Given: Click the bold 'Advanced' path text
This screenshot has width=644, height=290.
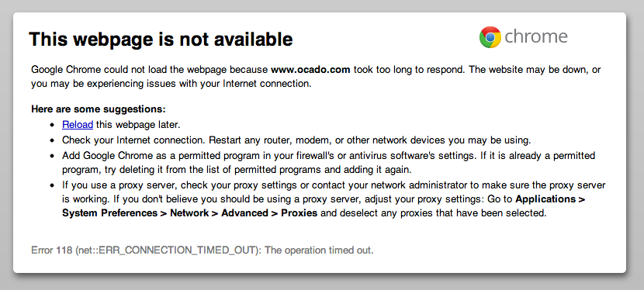Looking at the screenshot, I should coord(244,213).
